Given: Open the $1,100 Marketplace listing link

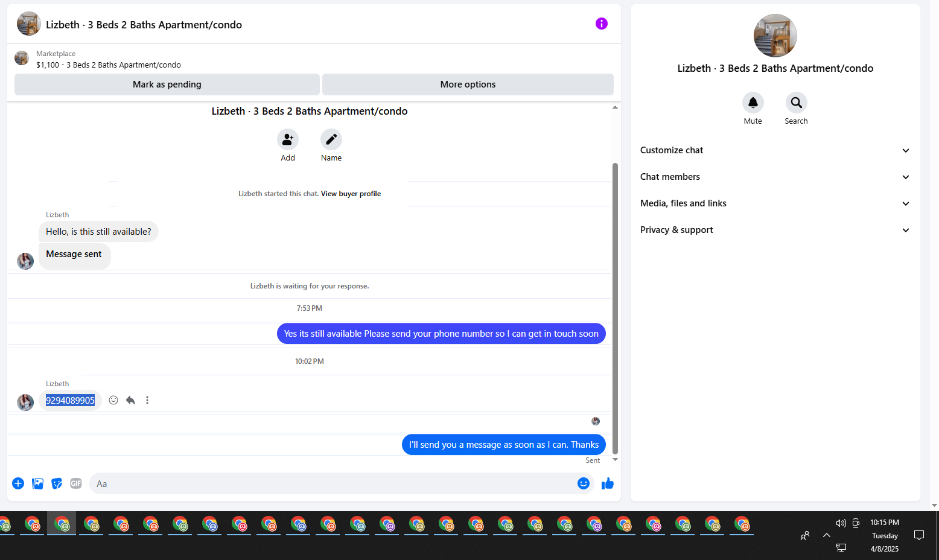Looking at the screenshot, I should coord(109,65).
